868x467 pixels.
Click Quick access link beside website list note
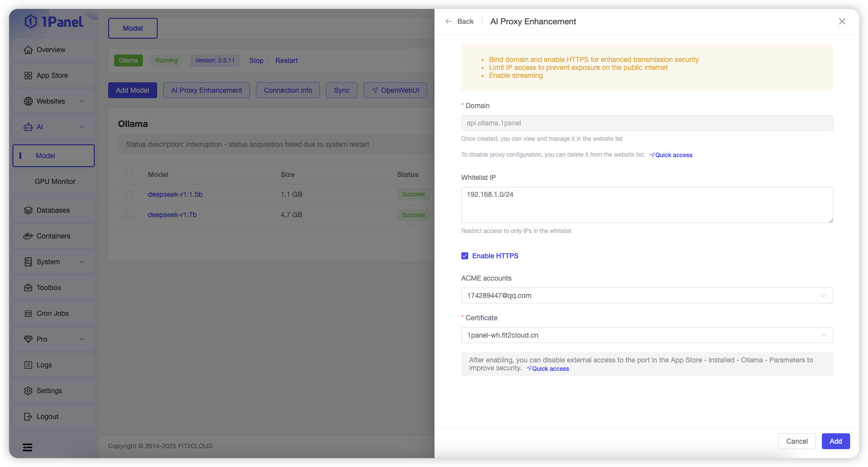[673, 155]
